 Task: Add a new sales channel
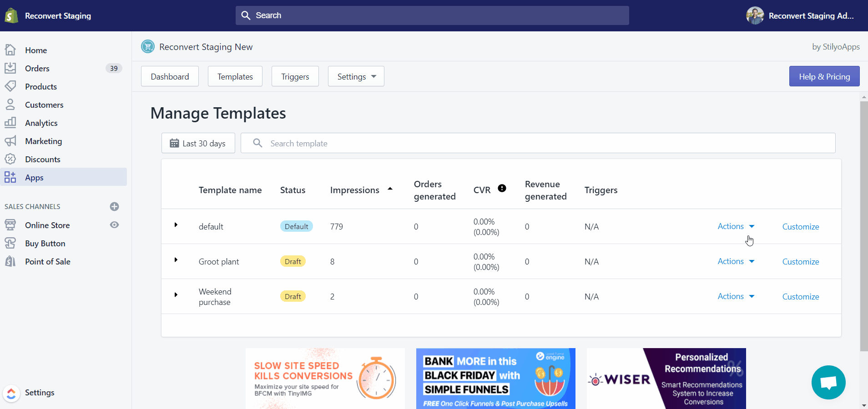pyautogui.click(x=114, y=206)
